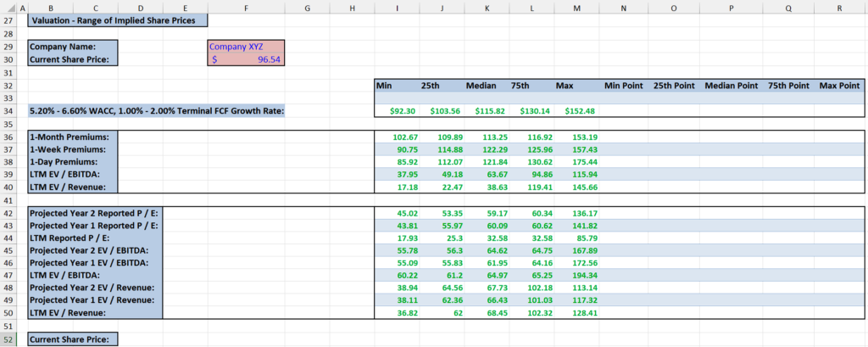Click the Max Point heading
This screenshot has height=347, width=868.
pyautogui.click(x=839, y=86)
